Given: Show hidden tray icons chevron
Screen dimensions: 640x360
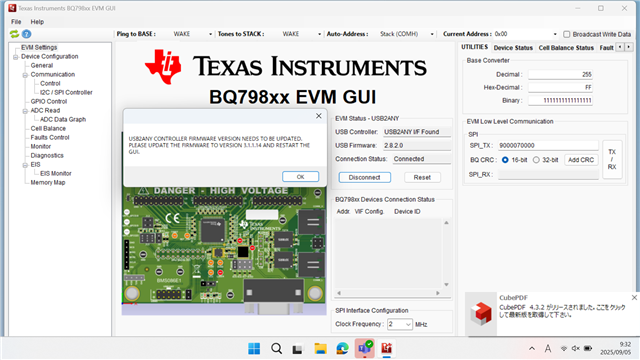Looking at the screenshot, I should pyautogui.click(x=532, y=349).
